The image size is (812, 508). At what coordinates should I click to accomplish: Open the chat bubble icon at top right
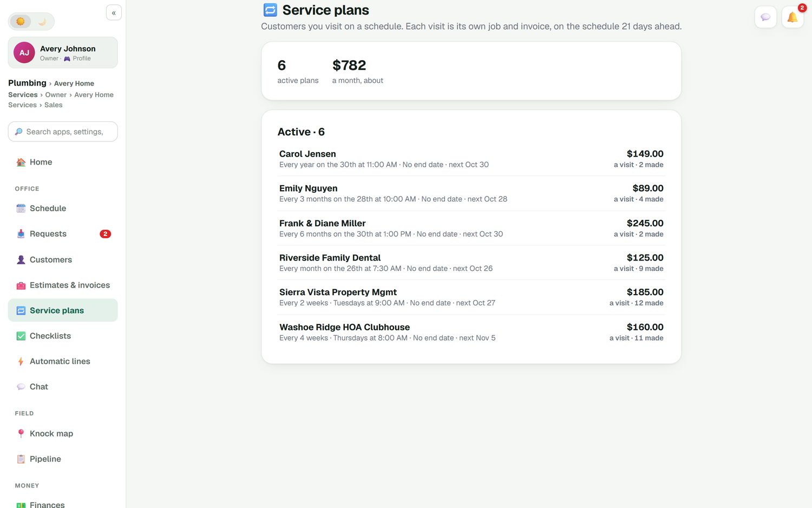(765, 17)
